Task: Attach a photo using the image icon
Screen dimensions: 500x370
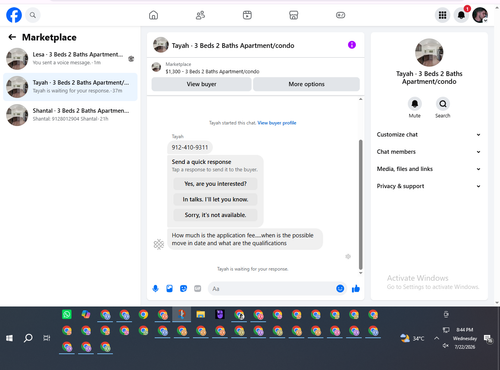Action: 169,288
